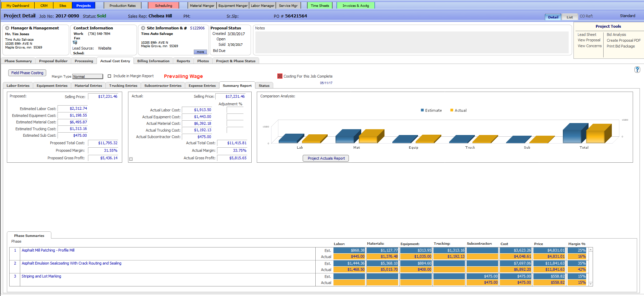The image size is (644, 296).
Task: Go to Time Sheets tab
Action: pyautogui.click(x=320, y=5)
